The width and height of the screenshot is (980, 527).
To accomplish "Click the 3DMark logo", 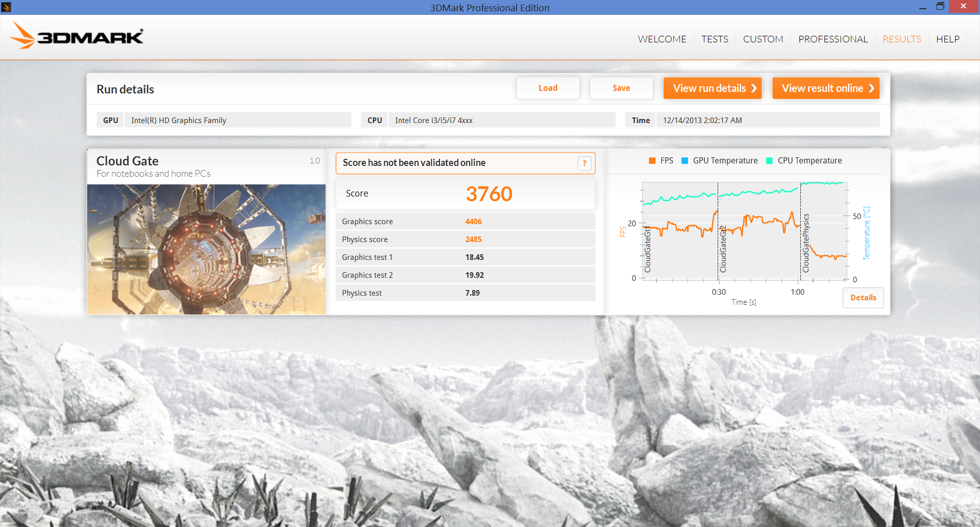I will [77, 36].
